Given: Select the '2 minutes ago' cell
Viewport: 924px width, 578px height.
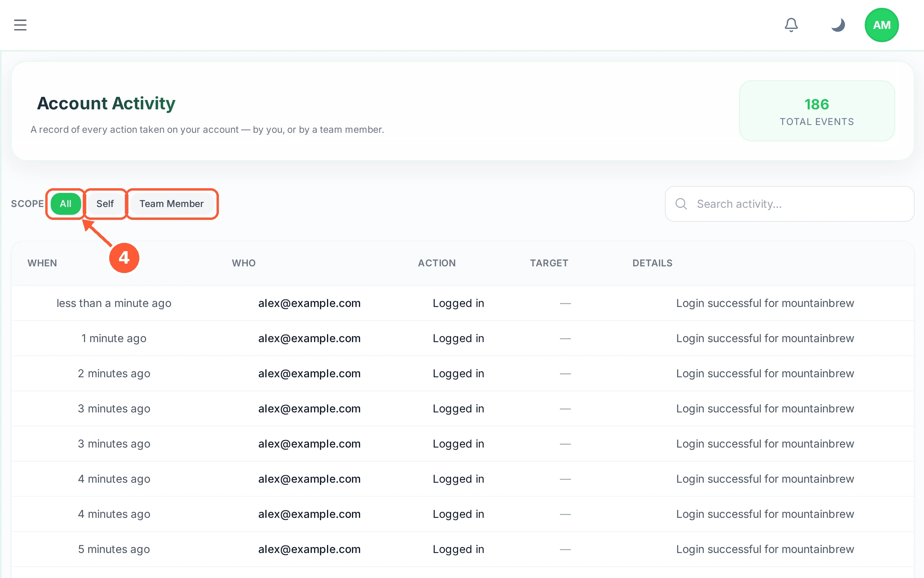Looking at the screenshot, I should [x=114, y=374].
